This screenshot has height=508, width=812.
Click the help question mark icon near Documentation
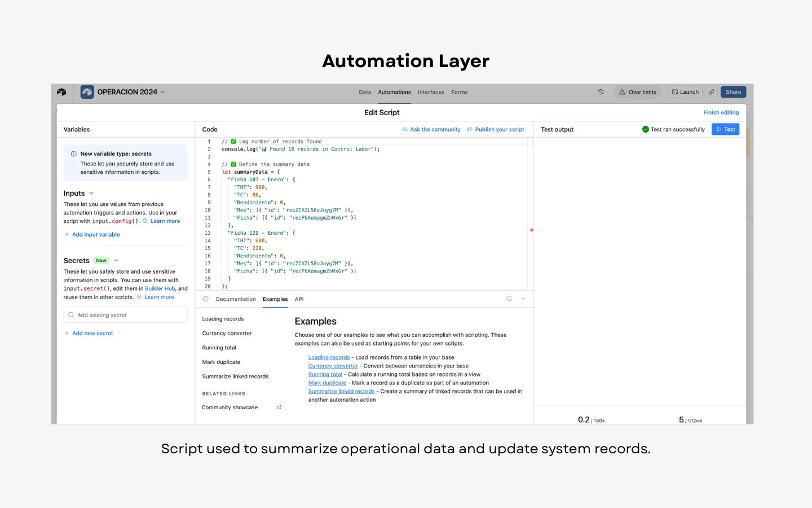tap(206, 299)
